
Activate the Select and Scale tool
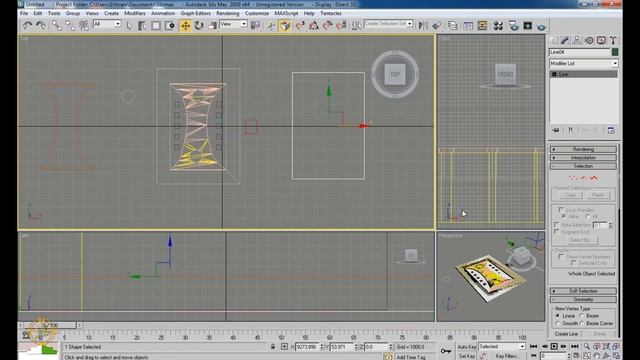pos(212,26)
